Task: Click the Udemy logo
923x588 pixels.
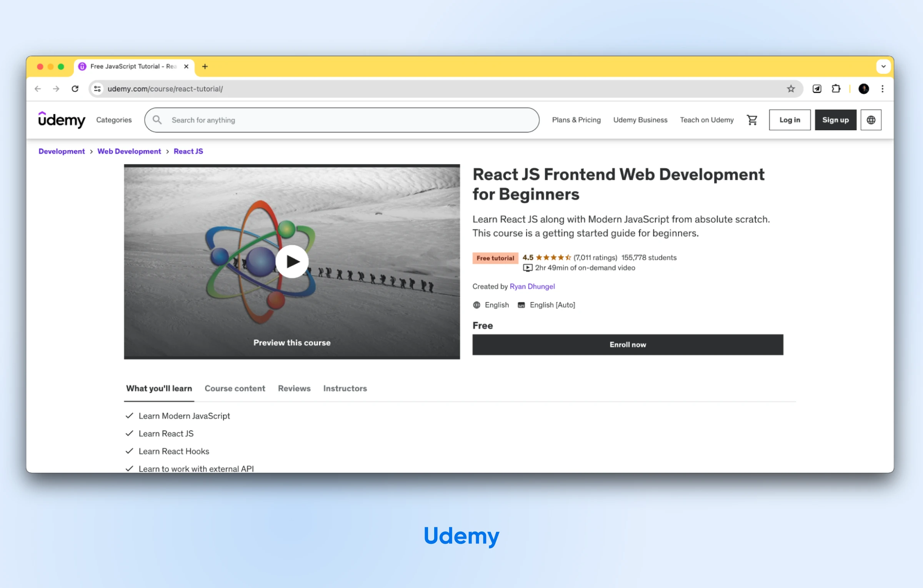Action: pyautogui.click(x=62, y=120)
